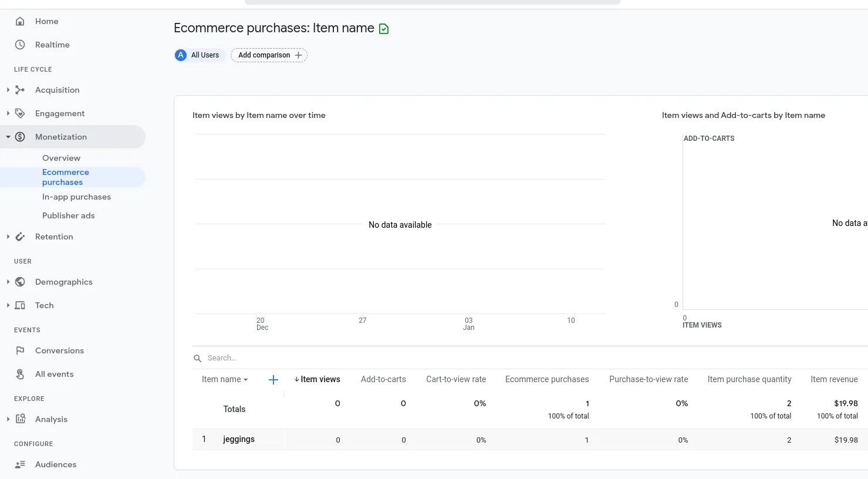Click the jeggings $19.98 revenue cell
868x479 pixels.
coord(846,440)
